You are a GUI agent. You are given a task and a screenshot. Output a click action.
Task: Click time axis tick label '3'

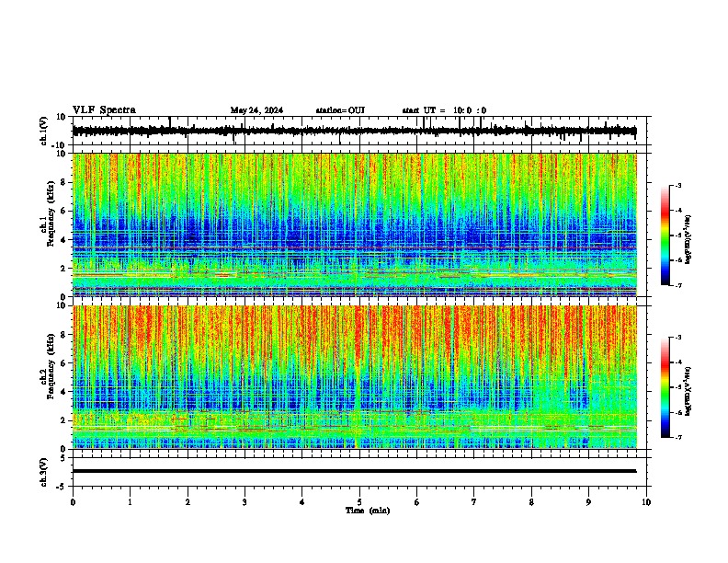[x=245, y=502]
